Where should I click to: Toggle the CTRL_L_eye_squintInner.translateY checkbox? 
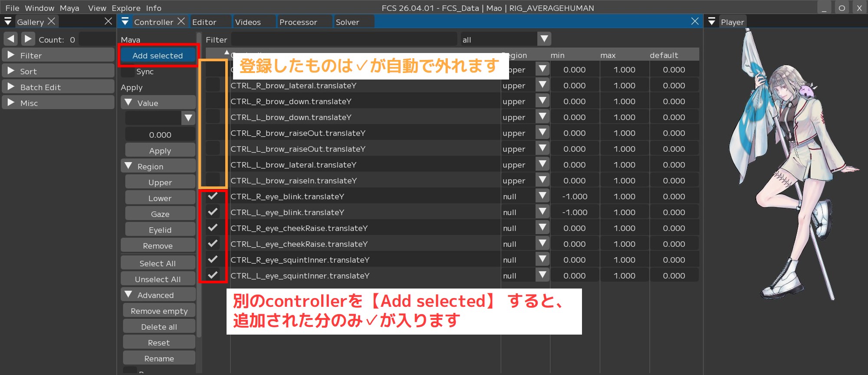click(213, 275)
